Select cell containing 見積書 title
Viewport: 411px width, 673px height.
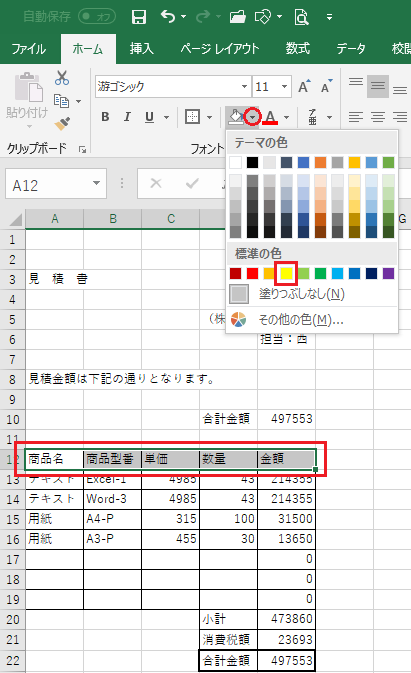(x=54, y=279)
